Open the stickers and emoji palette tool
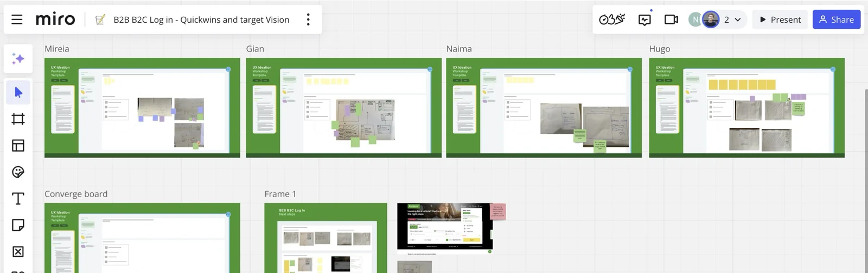 [18, 172]
